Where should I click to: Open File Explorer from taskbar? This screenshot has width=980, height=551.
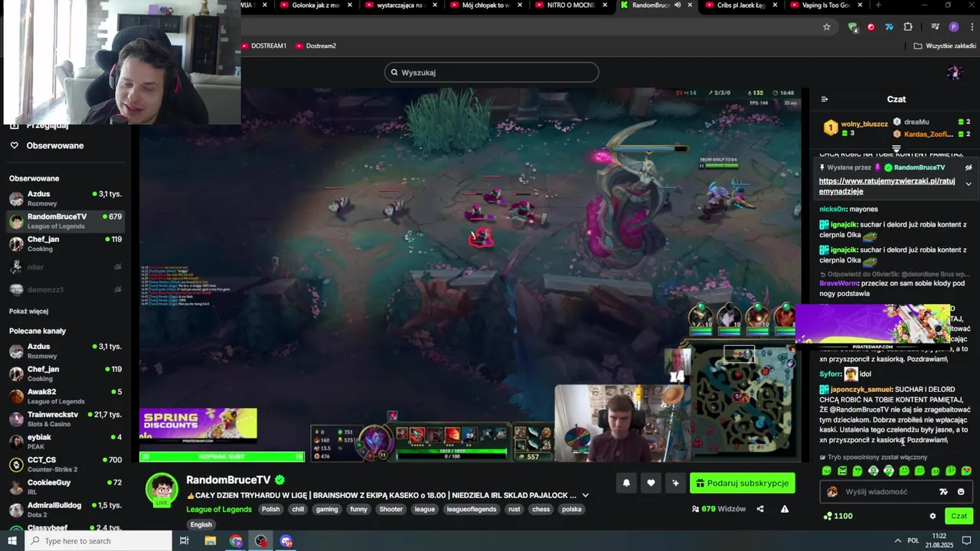pyautogui.click(x=211, y=541)
